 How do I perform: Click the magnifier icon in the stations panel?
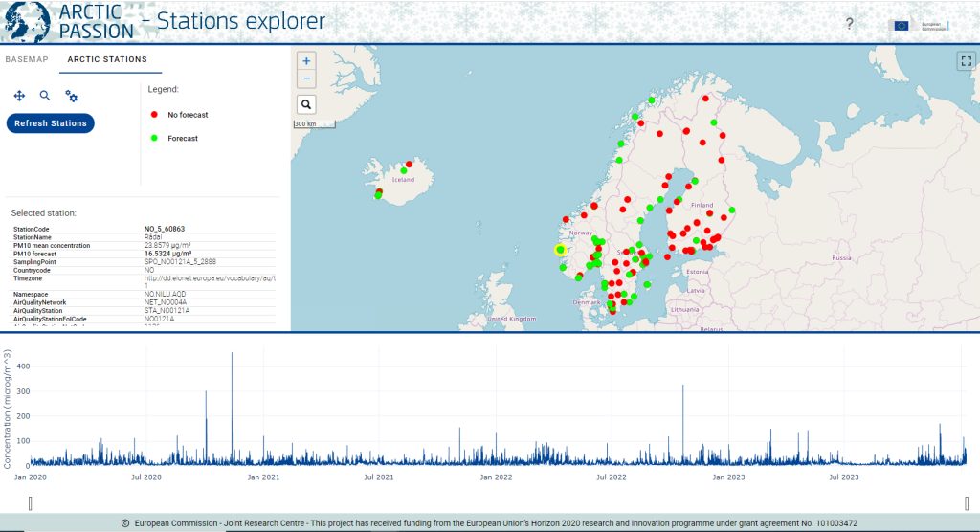(x=45, y=96)
